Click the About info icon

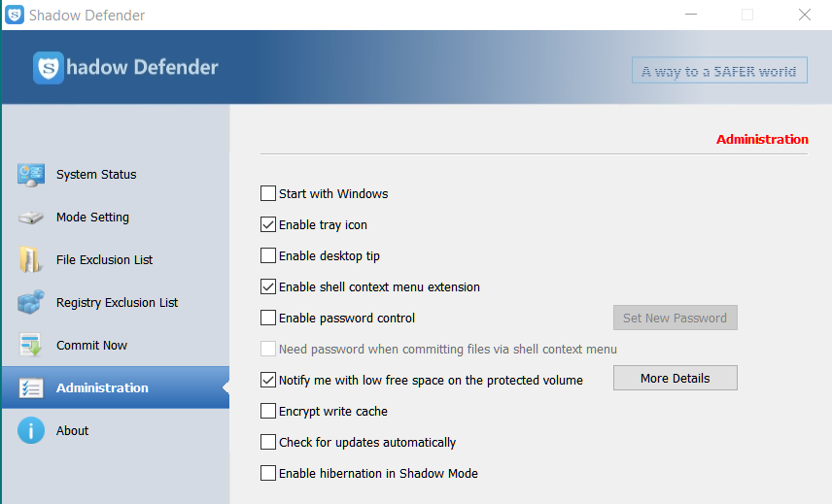point(31,431)
